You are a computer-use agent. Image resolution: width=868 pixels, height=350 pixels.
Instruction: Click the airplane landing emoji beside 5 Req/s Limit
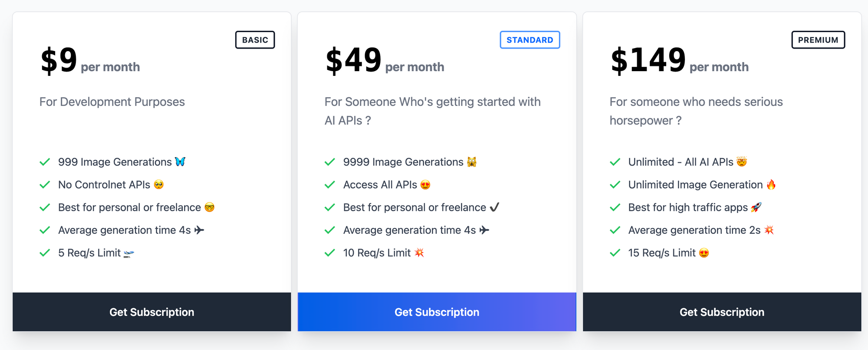tap(129, 253)
